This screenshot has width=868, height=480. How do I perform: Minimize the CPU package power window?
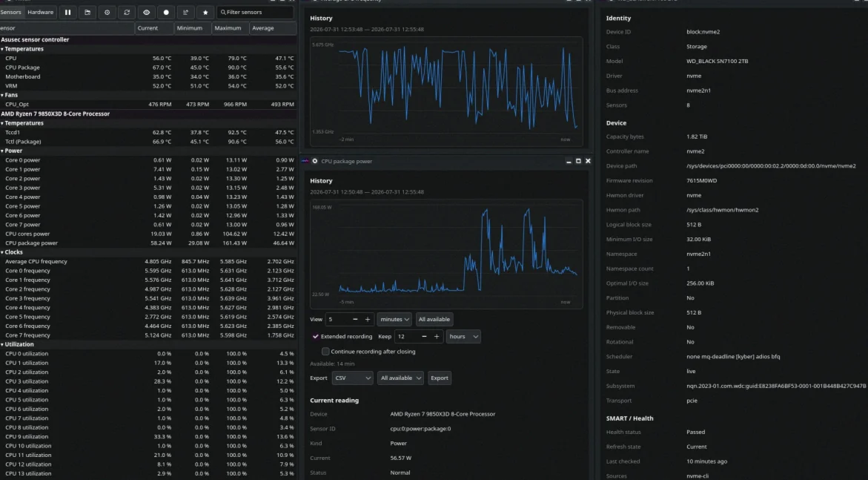click(569, 161)
